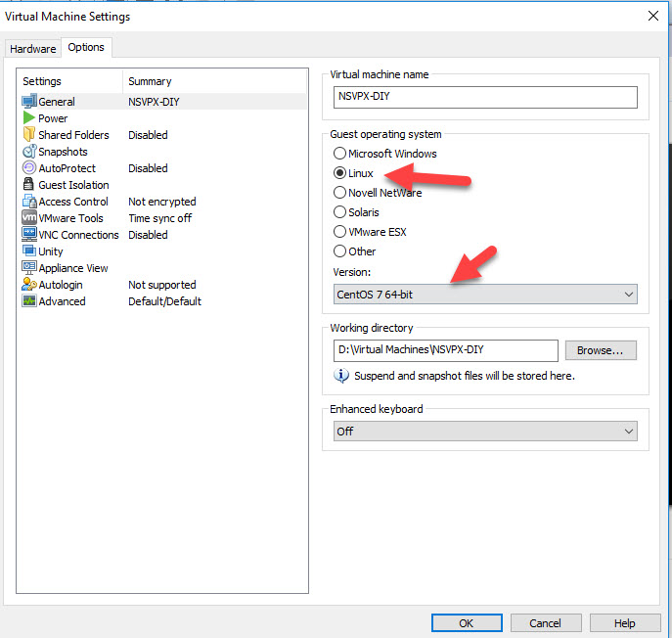
Task: Click the Snapshots icon in settings list
Action: pyautogui.click(x=29, y=152)
